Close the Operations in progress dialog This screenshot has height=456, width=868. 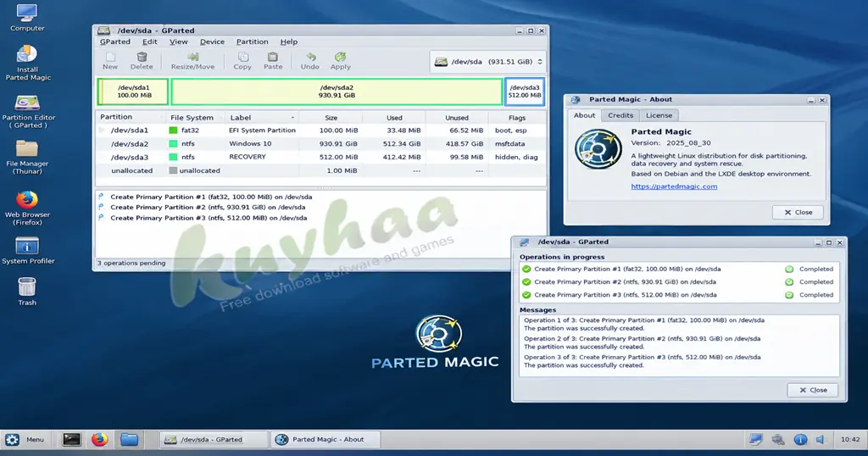pos(813,390)
